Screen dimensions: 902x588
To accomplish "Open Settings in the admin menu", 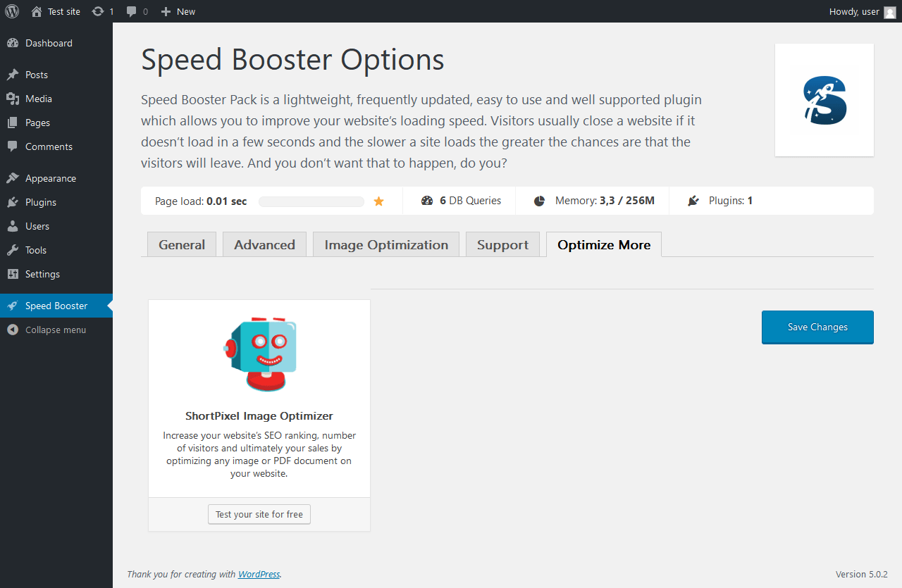I will (56, 274).
